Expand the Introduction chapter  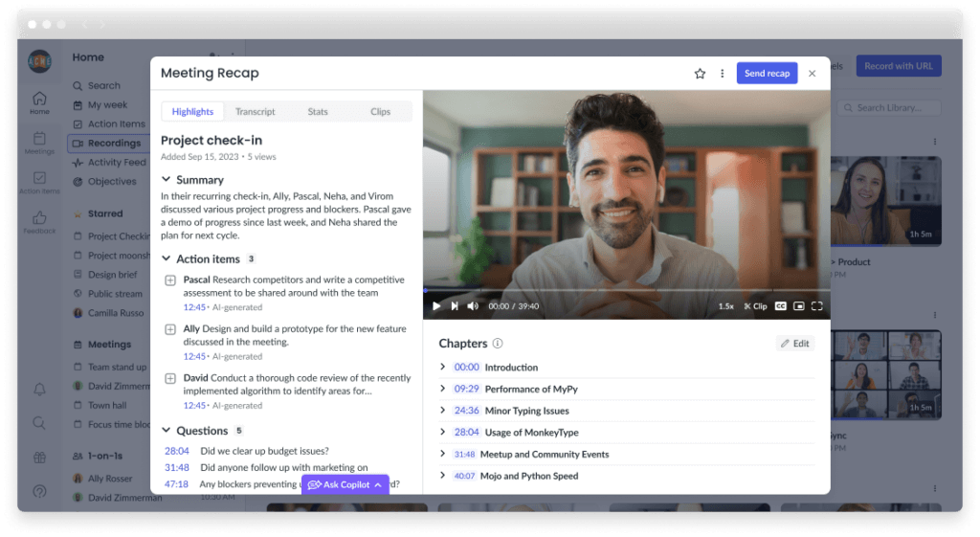442,367
